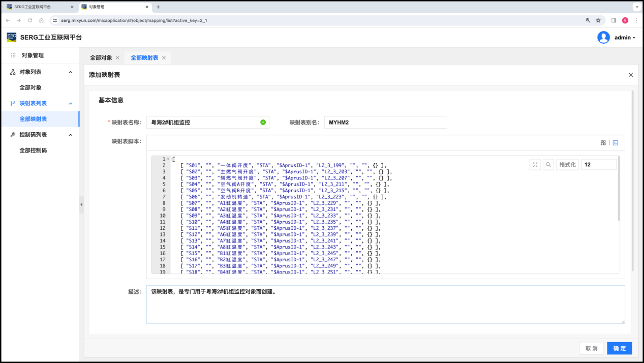The height and width of the screenshot is (363, 644).
Task: Click the 映射表别名 input field
Action: pos(385,123)
